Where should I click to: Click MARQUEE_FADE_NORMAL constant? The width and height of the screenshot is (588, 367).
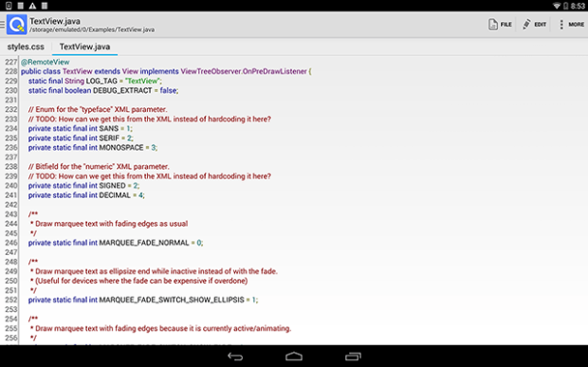144,243
